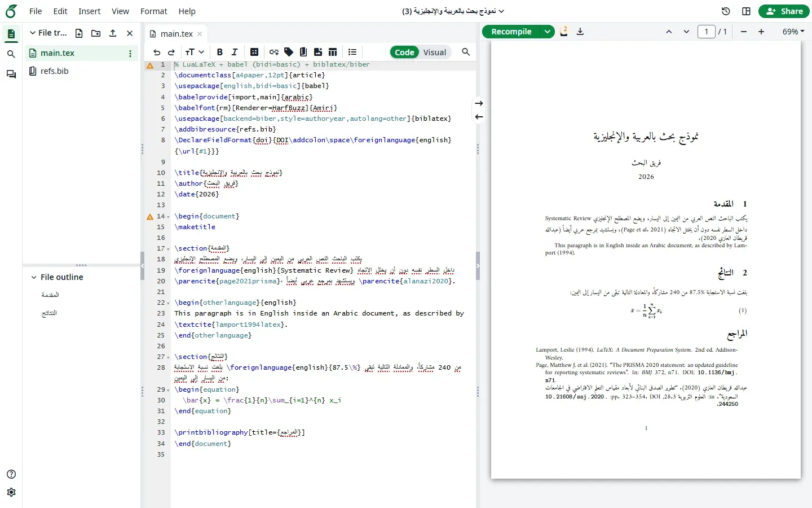The height and width of the screenshot is (508, 812).
Task: Open the project title dropdown
Action: 453,11
